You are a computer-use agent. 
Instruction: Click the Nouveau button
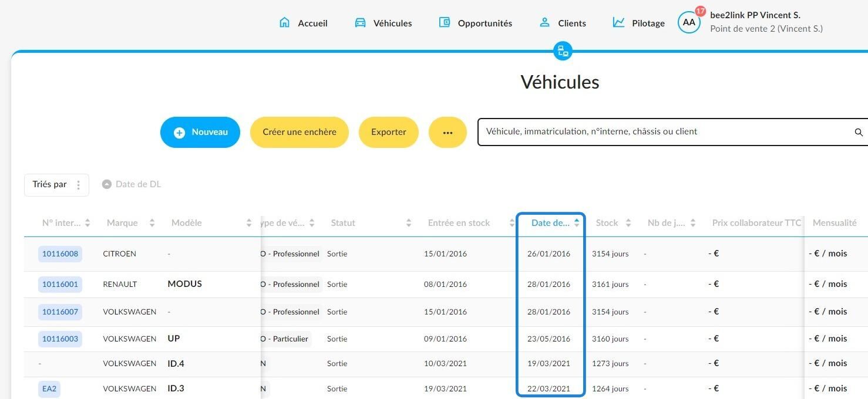pyautogui.click(x=200, y=132)
